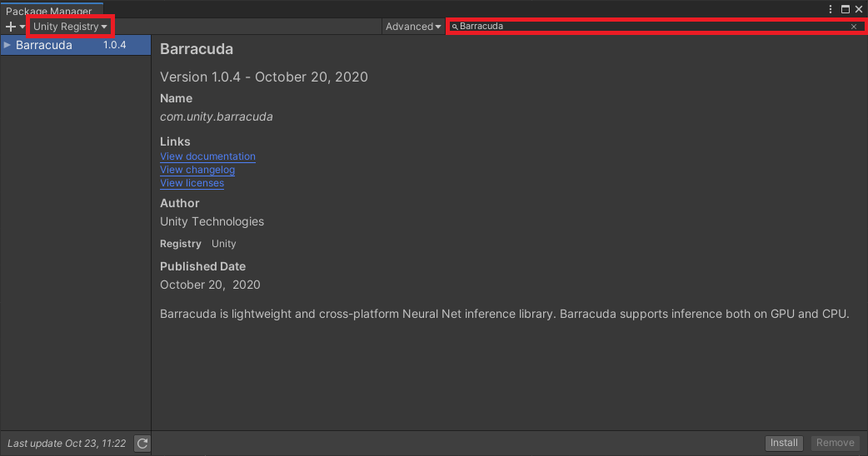Maximize the Package Manager window
Image resolution: width=868 pixels, height=456 pixels.
(846, 9)
